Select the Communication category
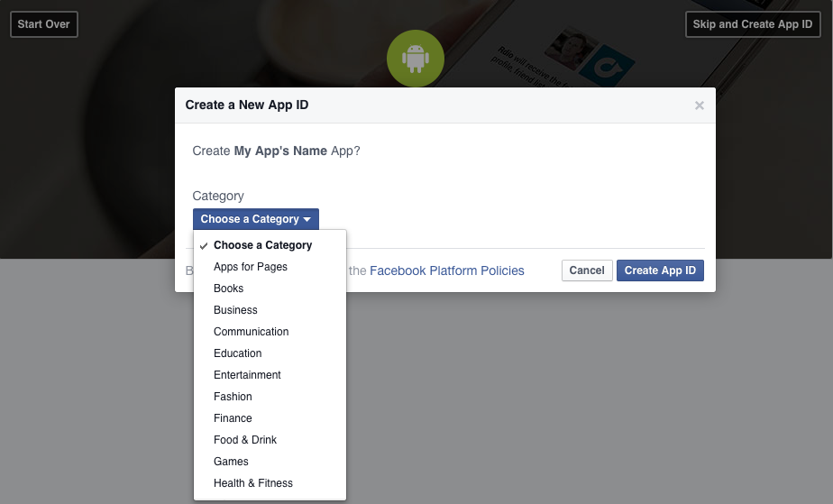Viewport: 833px width, 504px height. click(x=252, y=332)
